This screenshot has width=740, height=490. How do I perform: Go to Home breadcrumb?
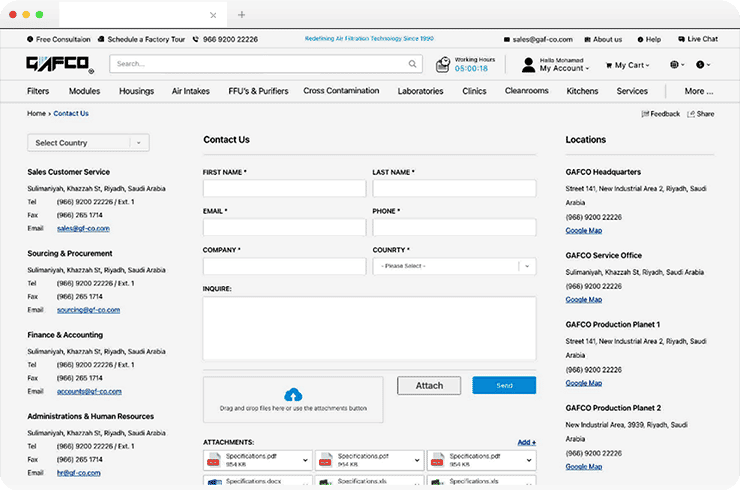click(36, 114)
